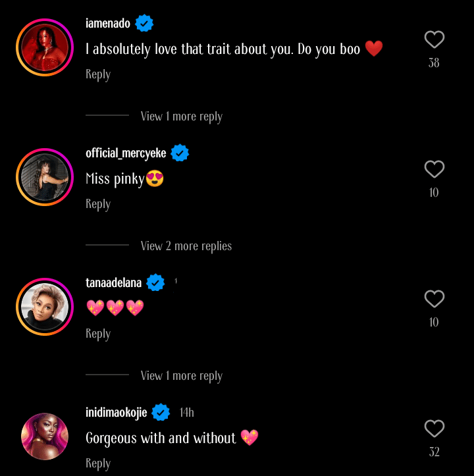Open tanaadelana's profile avatar
474x476 pixels.
click(x=45, y=306)
